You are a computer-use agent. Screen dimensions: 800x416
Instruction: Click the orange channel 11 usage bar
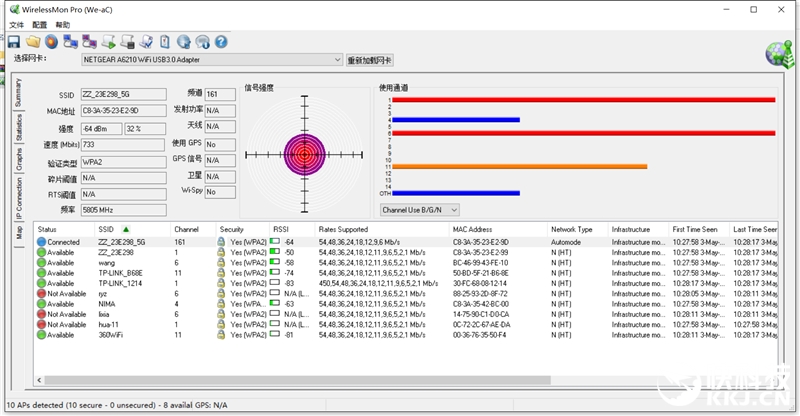[518, 166]
